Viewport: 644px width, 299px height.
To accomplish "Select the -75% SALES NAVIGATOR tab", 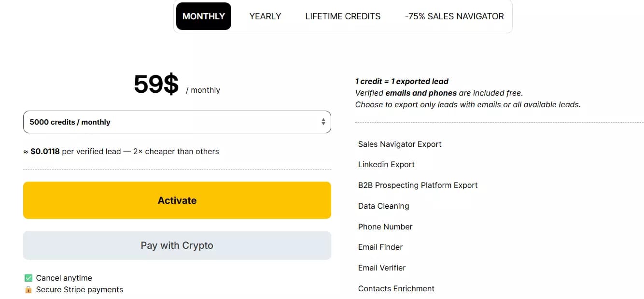I will tap(454, 16).
